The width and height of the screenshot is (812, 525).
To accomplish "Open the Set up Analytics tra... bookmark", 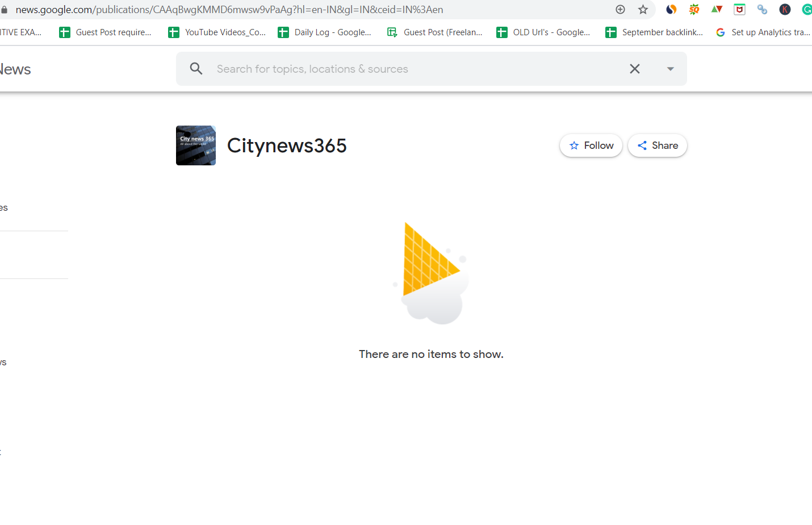I will click(763, 32).
